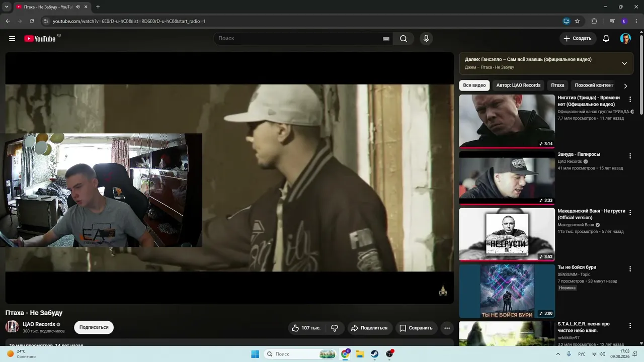Open options for Македонский Ваня video
Viewport: 644px width, 362px height.
point(630,213)
